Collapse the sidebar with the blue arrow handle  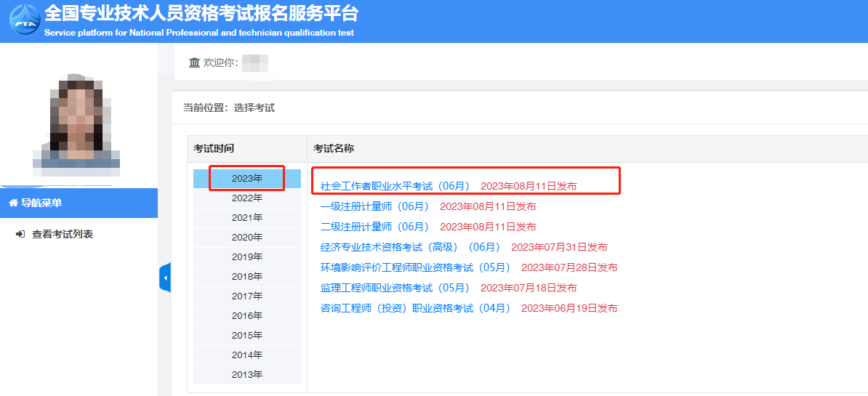tap(165, 278)
